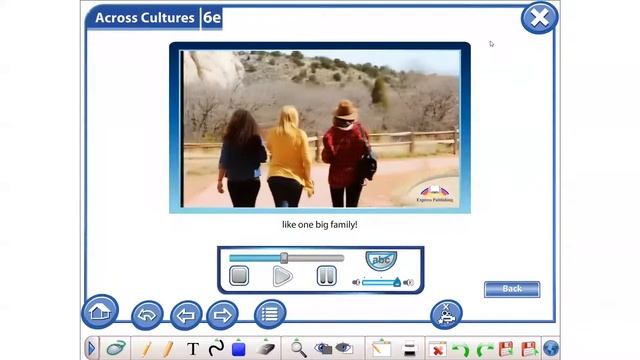Select the Text tool
This screenshot has width=640, height=360.
[193, 349]
